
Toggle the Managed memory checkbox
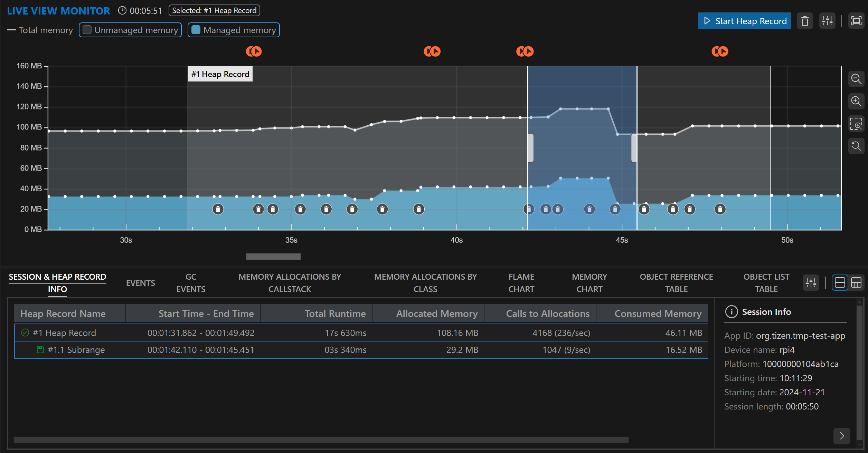(x=196, y=30)
